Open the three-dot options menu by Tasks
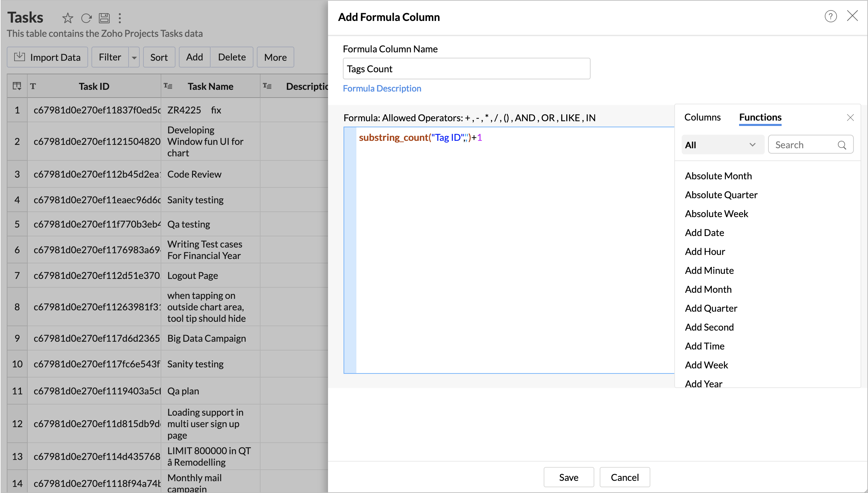Image resolution: width=868 pixels, height=493 pixels. click(x=120, y=18)
